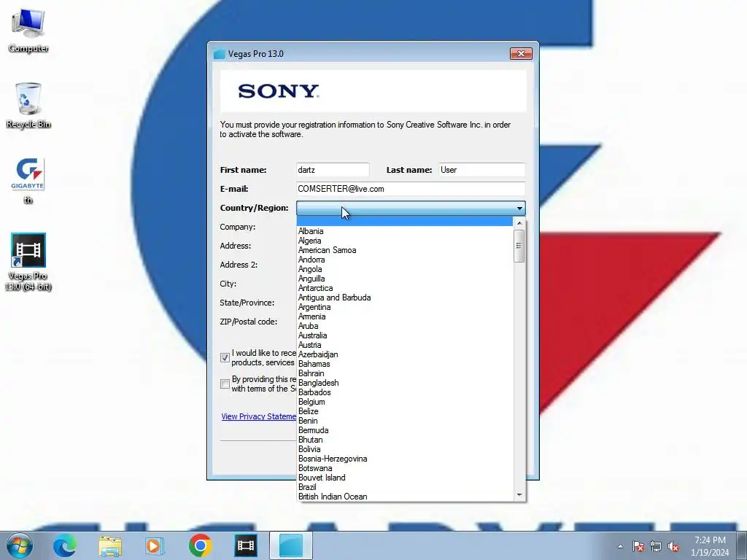Click into the First name field
Viewport: 747px width, 560px height.
[333, 169]
